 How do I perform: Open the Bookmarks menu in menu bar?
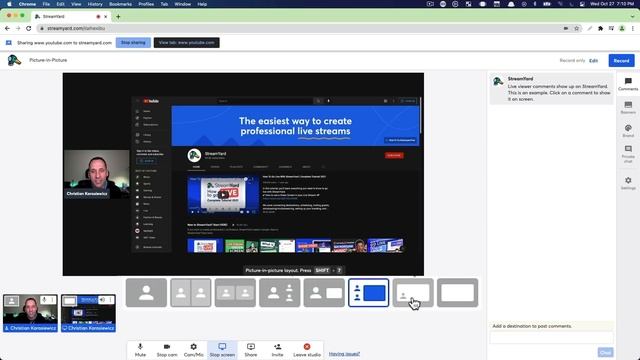120,4
